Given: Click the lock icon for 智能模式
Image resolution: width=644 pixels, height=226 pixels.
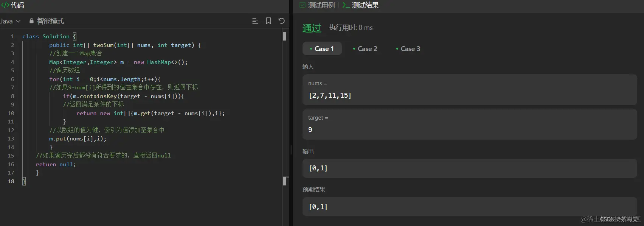Looking at the screenshot, I should (x=32, y=21).
